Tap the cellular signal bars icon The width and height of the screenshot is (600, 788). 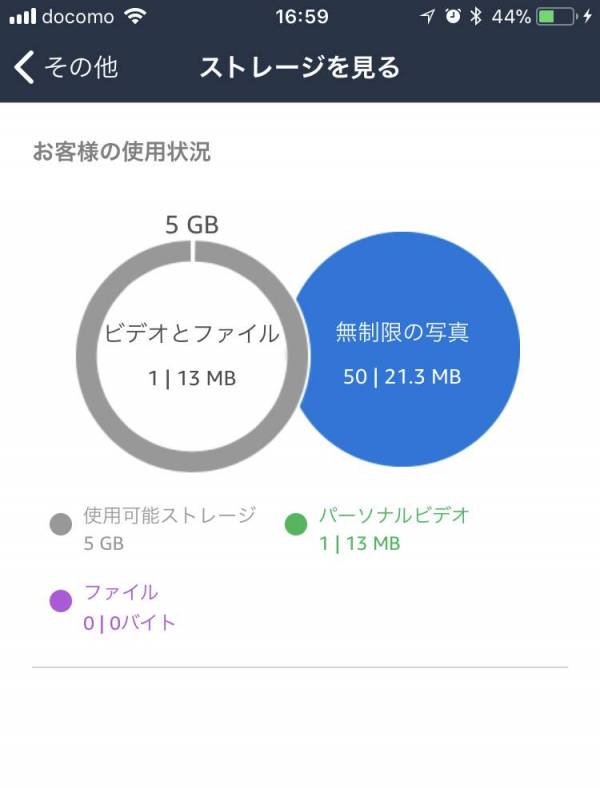click(23, 17)
